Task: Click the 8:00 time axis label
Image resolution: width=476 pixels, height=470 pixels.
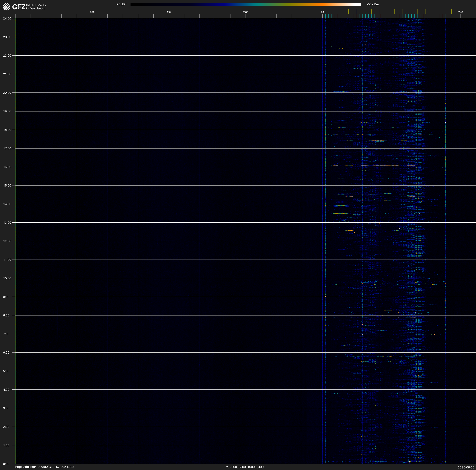Action: coord(6,316)
